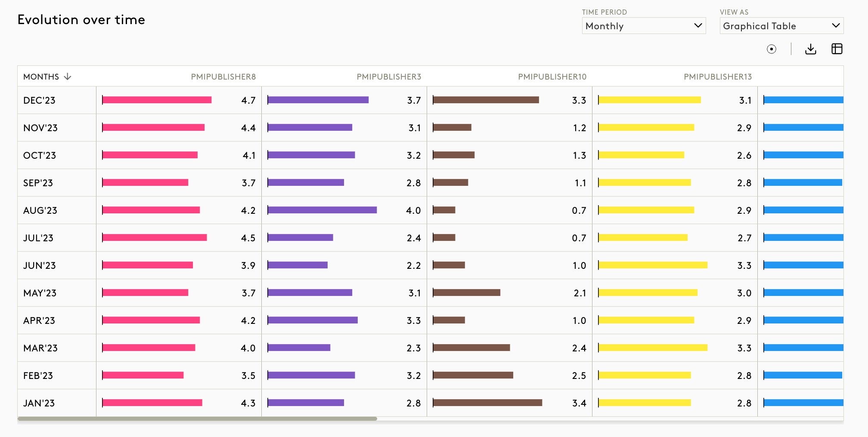Click the brown JAN'23 bar showing 3.4
The height and width of the screenshot is (437, 868).
[x=487, y=403]
